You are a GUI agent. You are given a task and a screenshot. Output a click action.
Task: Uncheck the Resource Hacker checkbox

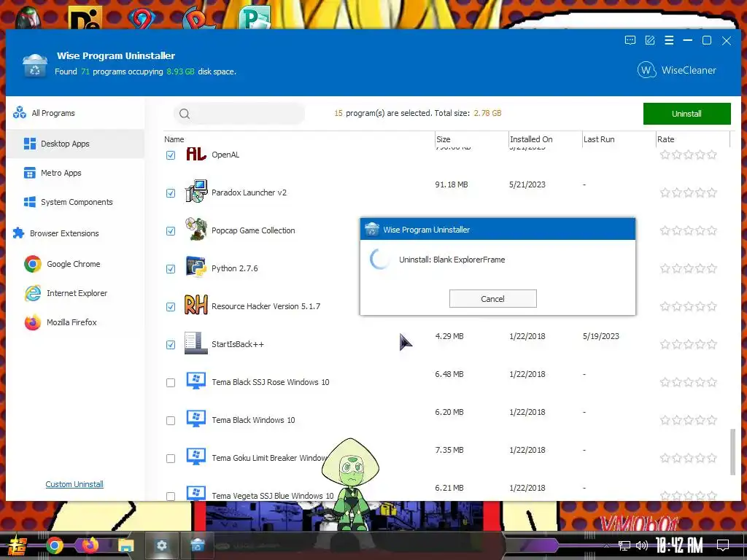click(x=171, y=307)
